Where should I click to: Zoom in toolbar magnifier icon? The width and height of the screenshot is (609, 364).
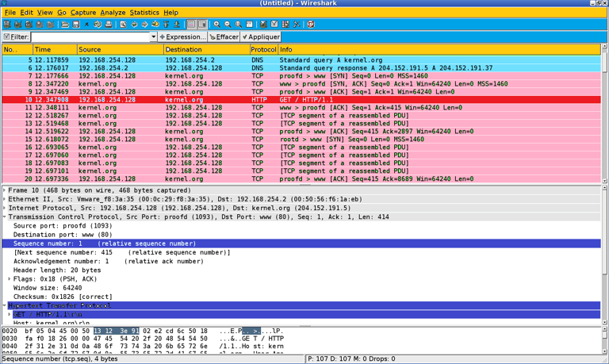pyautogui.click(x=216, y=25)
